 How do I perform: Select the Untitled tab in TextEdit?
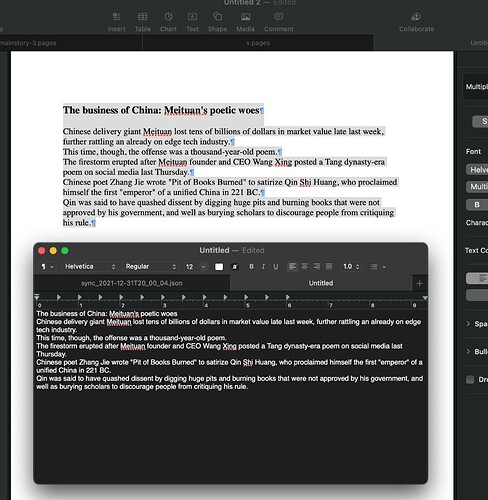point(321,283)
